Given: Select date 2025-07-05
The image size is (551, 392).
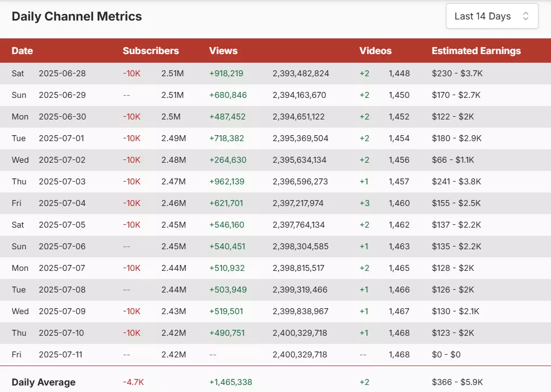Looking at the screenshot, I should tap(62, 225).
